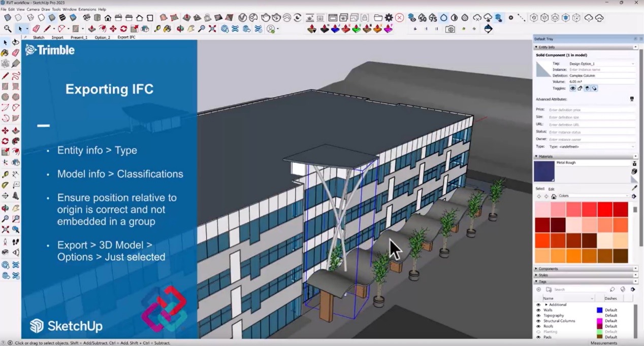Choose the blue color swatch for Walls tag

coord(599,310)
